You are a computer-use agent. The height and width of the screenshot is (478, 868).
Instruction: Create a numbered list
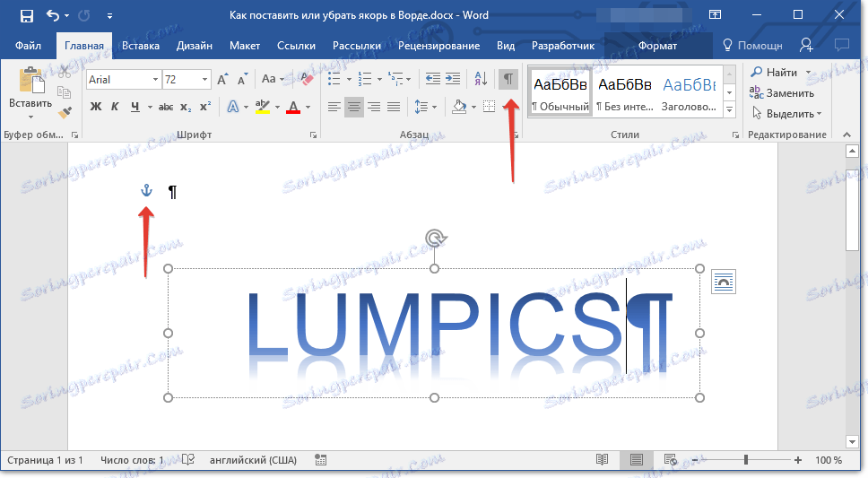pyautogui.click(x=365, y=79)
